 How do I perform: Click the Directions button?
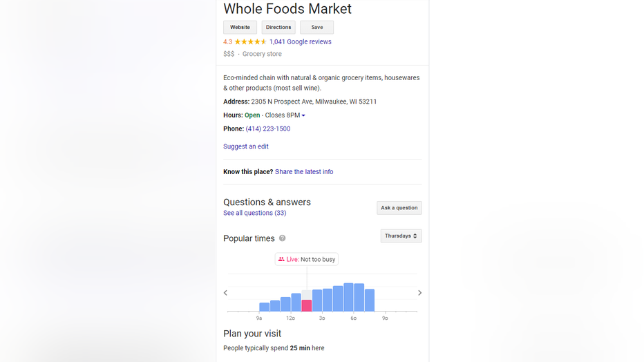pos(278,28)
